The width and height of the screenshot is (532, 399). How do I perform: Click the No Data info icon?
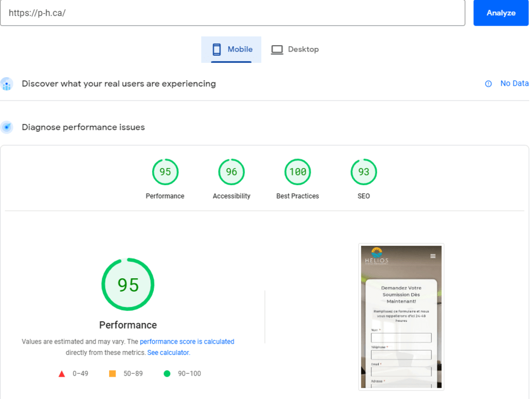[488, 84]
